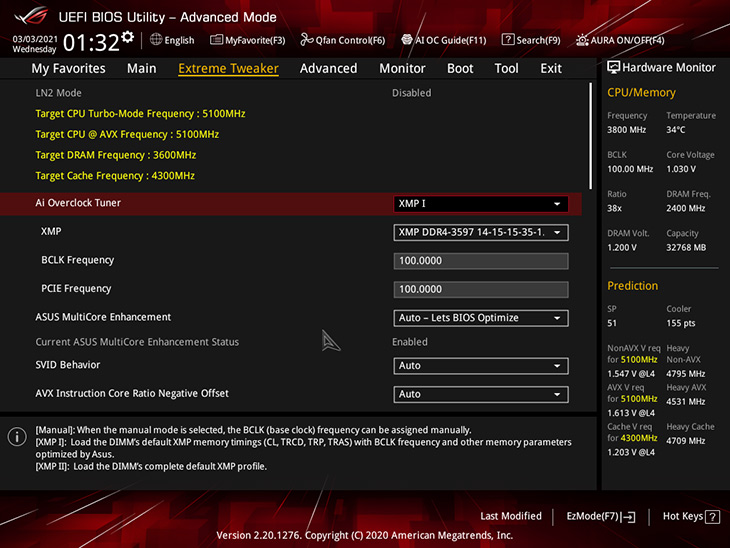Click the Hardware Monitor screen icon
This screenshot has width=730, height=548.
click(614, 68)
